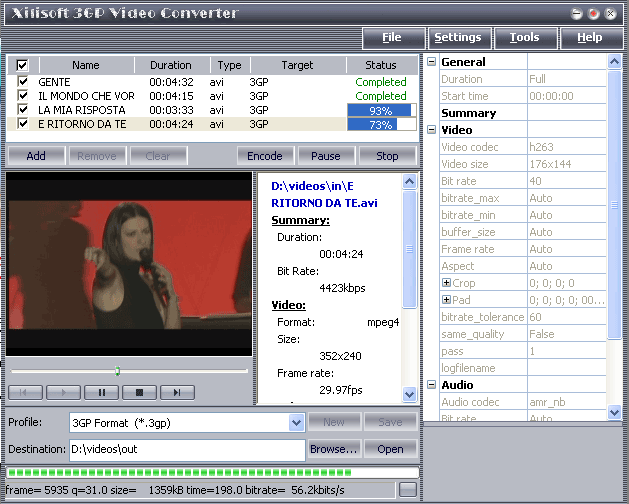The height and width of the screenshot is (504, 629).
Task: Collapse the Audio property section
Action: [x=432, y=385]
